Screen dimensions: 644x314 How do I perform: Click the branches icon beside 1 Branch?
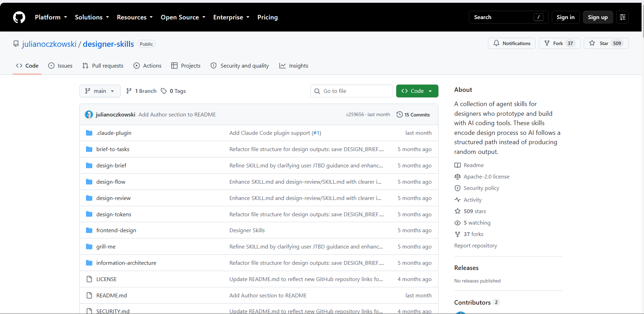pos(129,91)
